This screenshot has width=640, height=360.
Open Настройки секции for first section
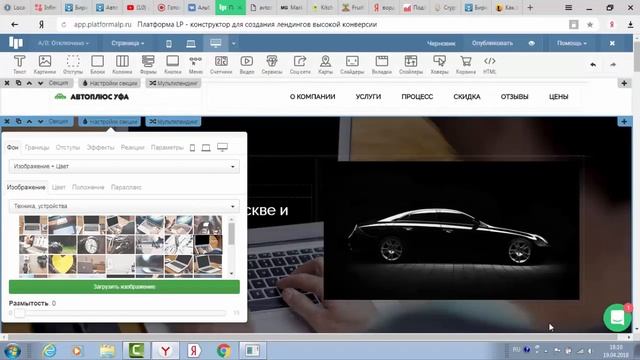[109, 83]
